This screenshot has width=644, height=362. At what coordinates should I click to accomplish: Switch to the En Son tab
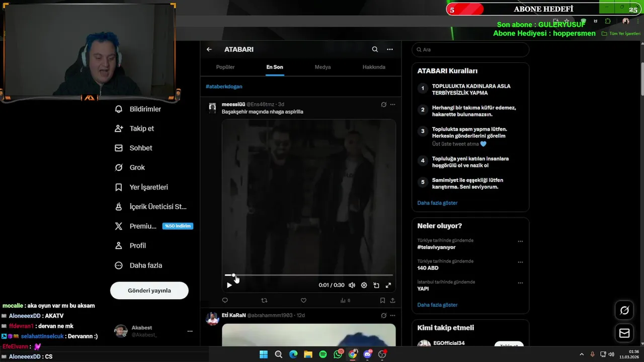tap(275, 67)
